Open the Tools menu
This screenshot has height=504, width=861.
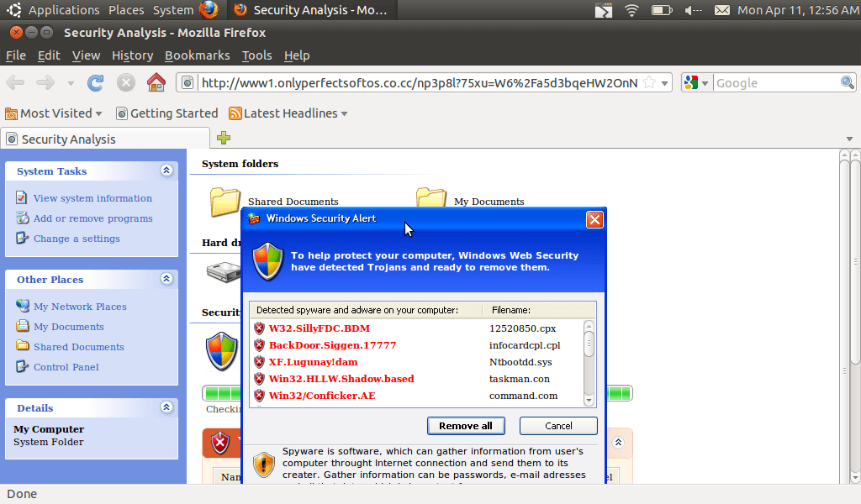(x=257, y=55)
